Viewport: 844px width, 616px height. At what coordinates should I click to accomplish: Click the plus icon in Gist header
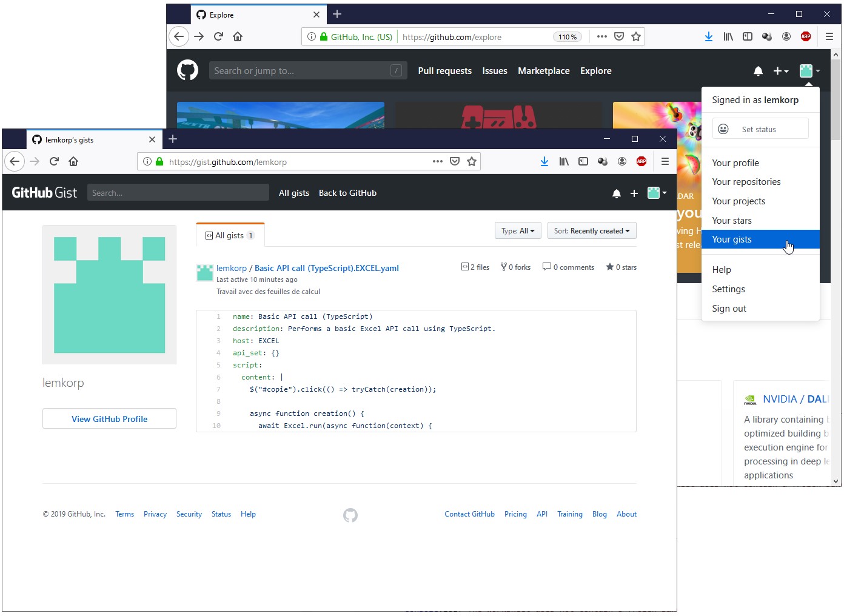pyautogui.click(x=634, y=193)
